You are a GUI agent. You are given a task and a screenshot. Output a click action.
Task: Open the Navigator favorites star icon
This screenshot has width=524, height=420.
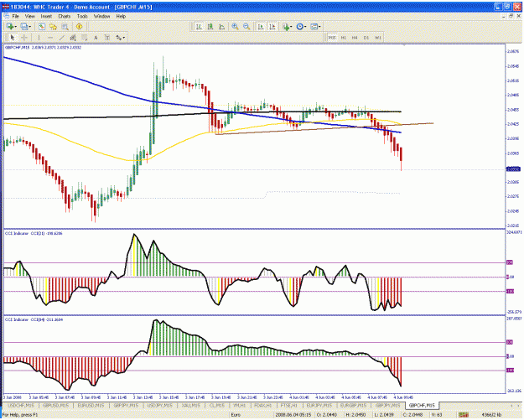pyautogui.click(x=53, y=26)
